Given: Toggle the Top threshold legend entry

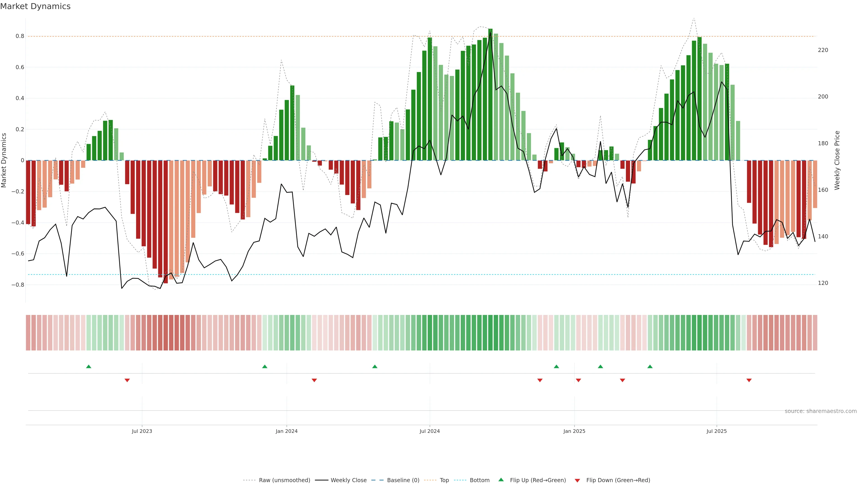Looking at the screenshot, I should [444, 480].
